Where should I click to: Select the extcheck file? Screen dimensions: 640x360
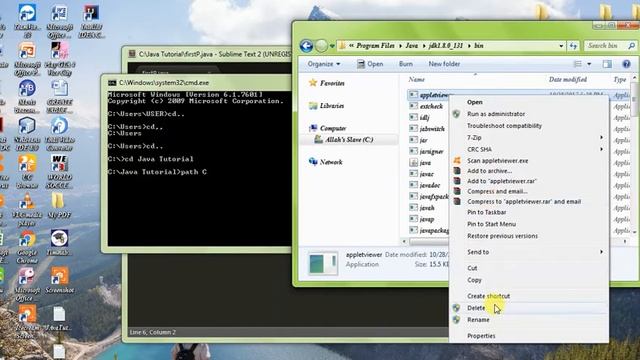(x=427, y=106)
